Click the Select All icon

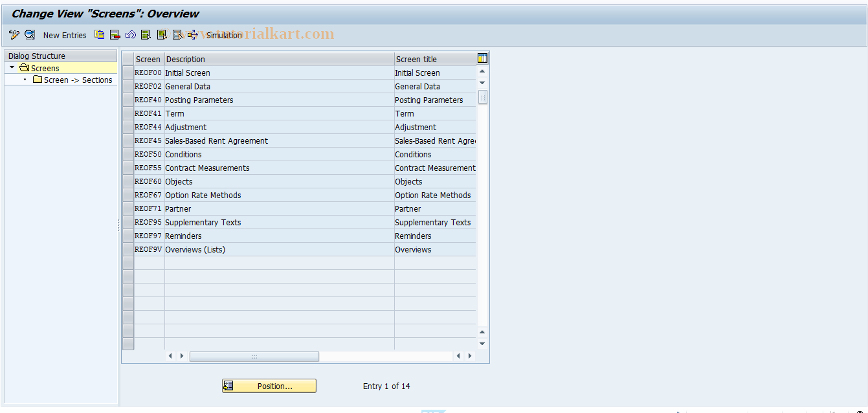[x=146, y=35]
